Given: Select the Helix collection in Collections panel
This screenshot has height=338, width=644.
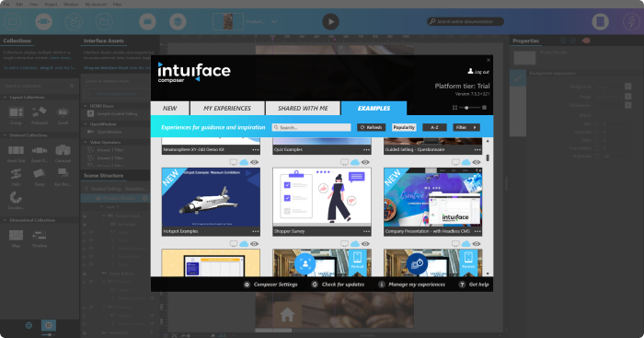Looking at the screenshot, I should coord(16,177).
